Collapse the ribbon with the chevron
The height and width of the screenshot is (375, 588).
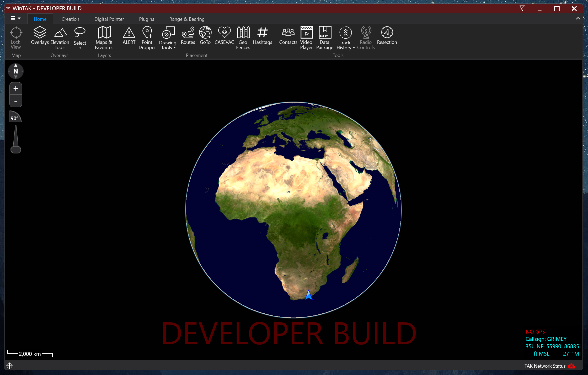click(x=578, y=18)
